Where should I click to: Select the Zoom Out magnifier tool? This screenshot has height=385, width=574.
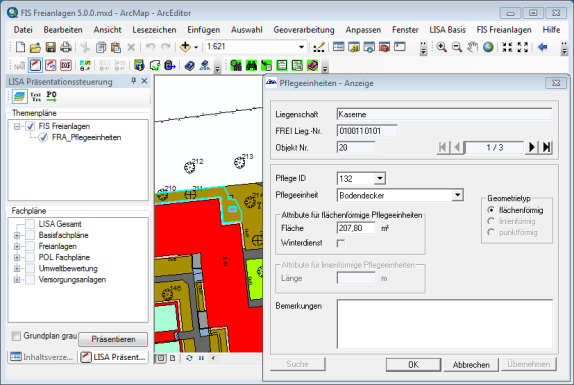457,47
